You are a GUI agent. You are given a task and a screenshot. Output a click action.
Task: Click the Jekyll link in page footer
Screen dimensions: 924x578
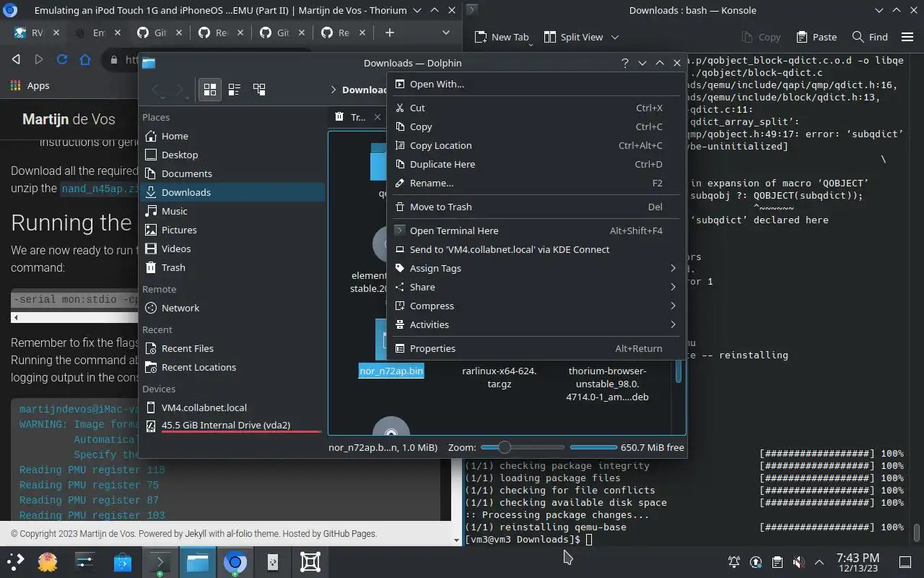point(196,534)
